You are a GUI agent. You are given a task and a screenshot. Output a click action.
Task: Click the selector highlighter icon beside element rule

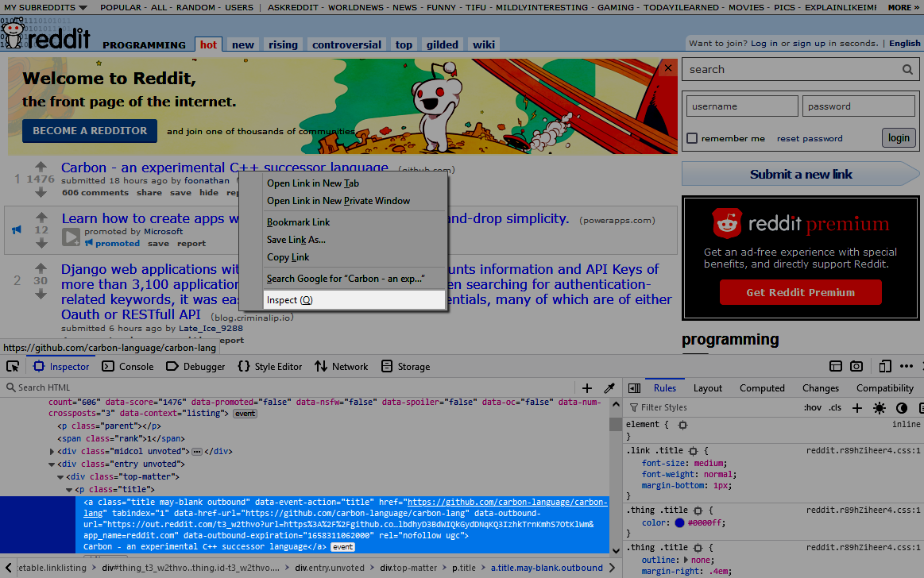point(682,425)
